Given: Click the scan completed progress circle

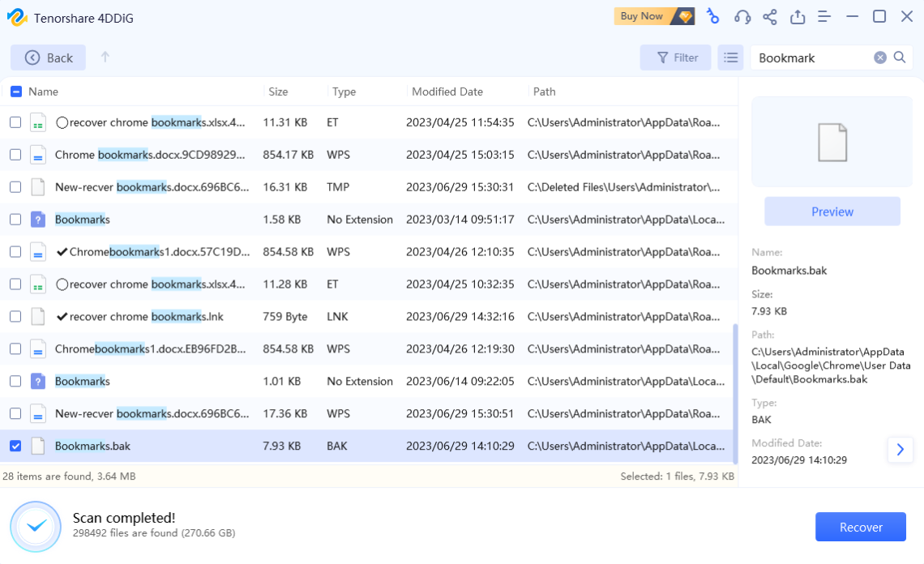Looking at the screenshot, I should click(35, 526).
